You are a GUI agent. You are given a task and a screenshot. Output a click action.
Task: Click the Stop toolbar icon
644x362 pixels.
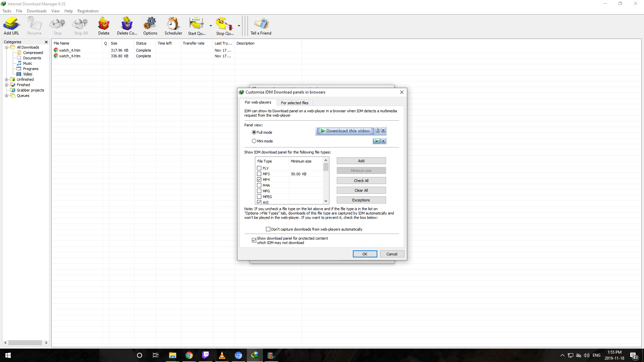pyautogui.click(x=58, y=26)
